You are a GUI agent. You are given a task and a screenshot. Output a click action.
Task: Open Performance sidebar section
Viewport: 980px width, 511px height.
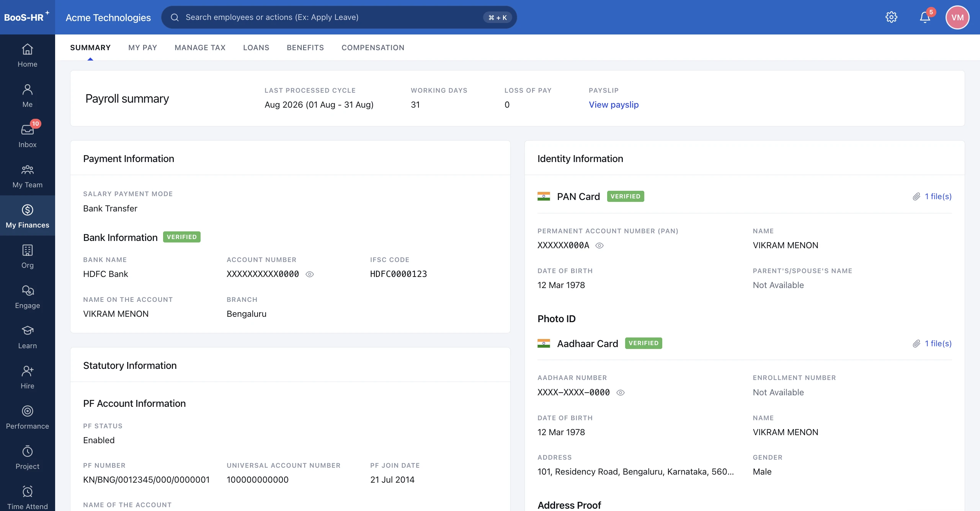pos(28,418)
